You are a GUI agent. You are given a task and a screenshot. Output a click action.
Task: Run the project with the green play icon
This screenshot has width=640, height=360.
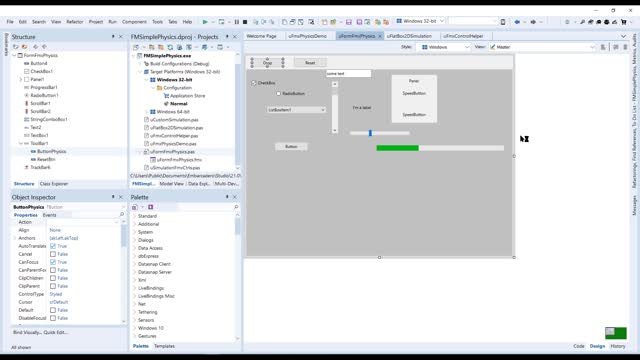click(x=205, y=22)
